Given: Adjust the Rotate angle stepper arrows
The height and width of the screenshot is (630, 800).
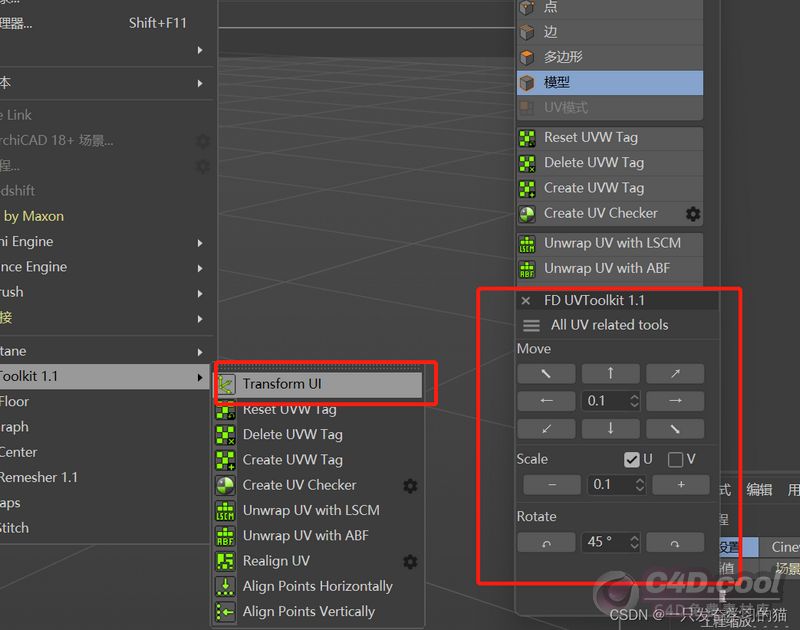Looking at the screenshot, I should 634,542.
